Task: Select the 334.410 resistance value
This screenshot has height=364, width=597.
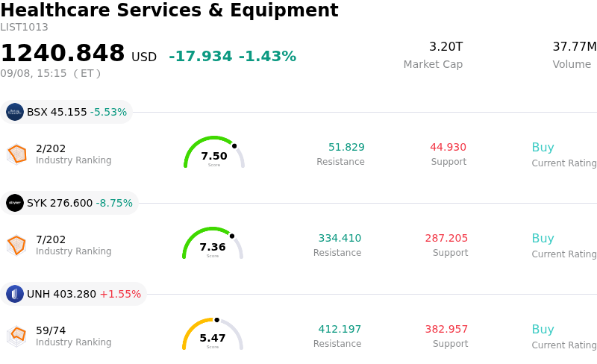Action: (340, 238)
